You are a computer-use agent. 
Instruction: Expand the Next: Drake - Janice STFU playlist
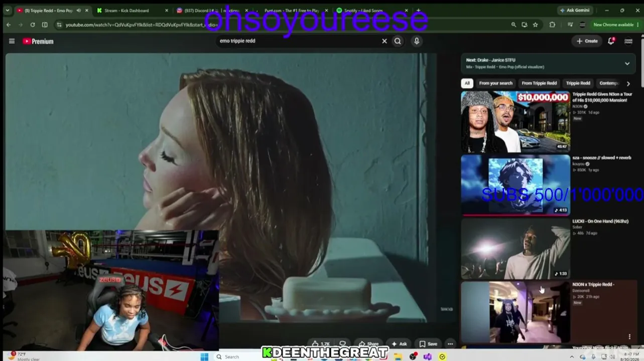[x=627, y=64]
